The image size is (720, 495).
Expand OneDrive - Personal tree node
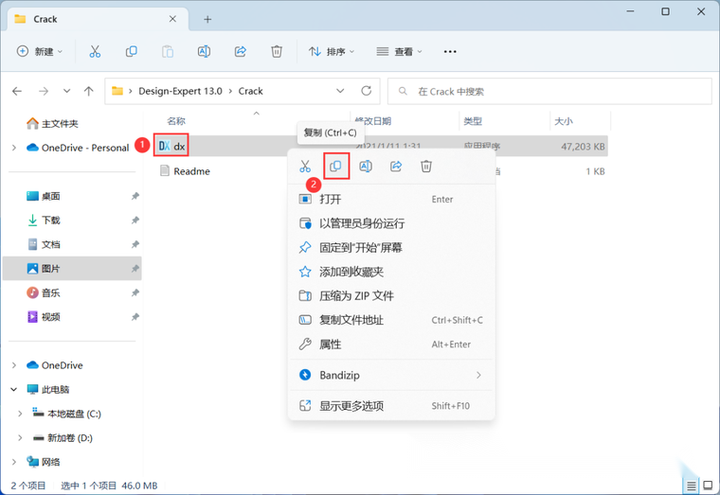pyautogui.click(x=14, y=148)
